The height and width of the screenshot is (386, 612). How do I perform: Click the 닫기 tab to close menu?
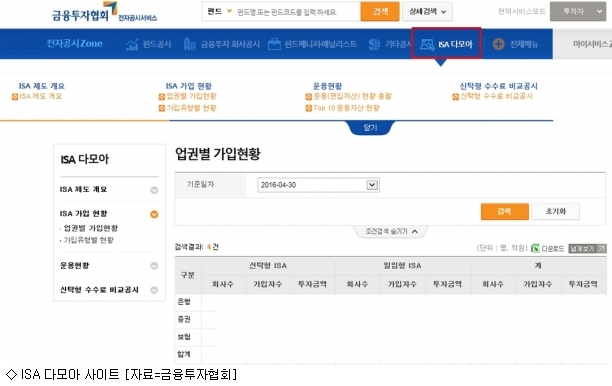370,128
